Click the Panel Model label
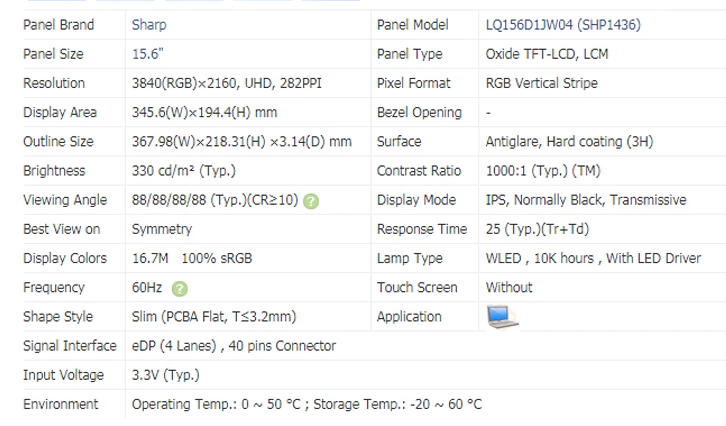This screenshot has height=426, width=726. pos(413,25)
